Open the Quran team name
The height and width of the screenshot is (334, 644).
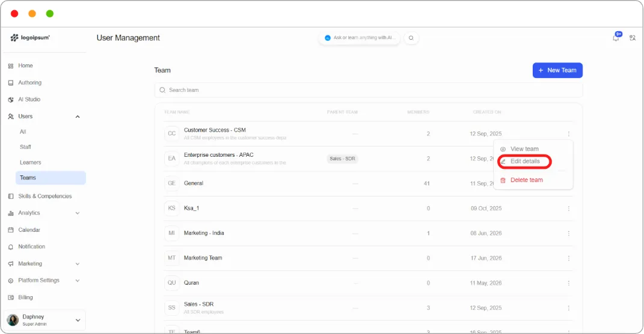(191, 283)
